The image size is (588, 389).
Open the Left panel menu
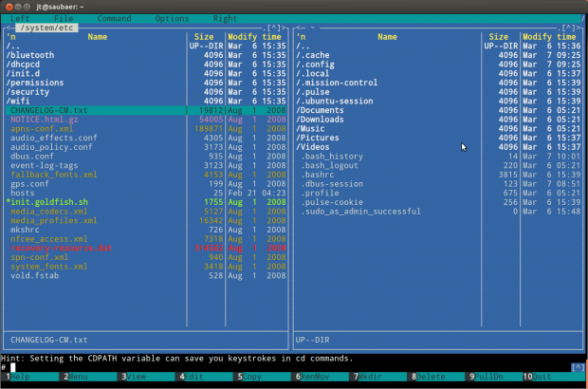click(x=20, y=18)
